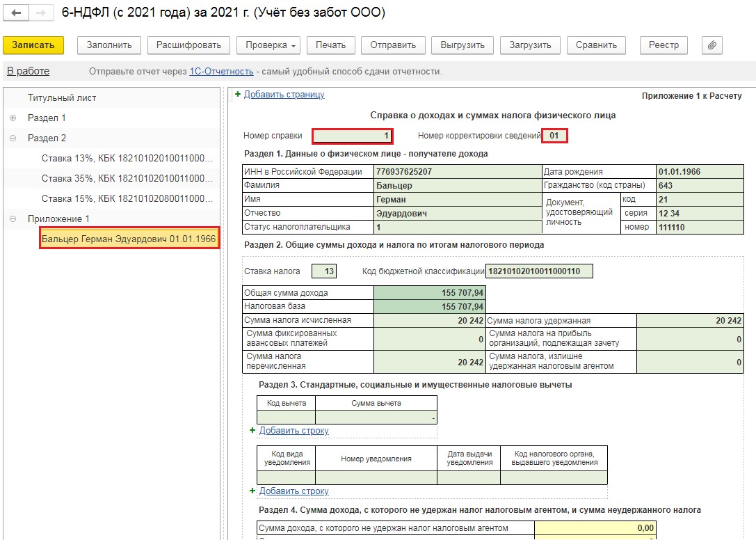The width and height of the screenshot is (756, 540).
Task: Click the Отправить button
Action: [x=393, y=45]
